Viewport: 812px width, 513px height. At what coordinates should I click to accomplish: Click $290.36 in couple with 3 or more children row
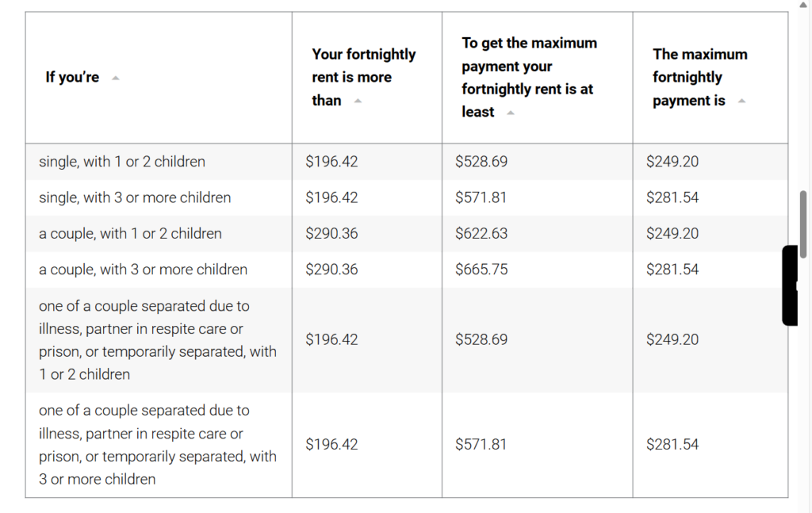(x=331, y=270)
